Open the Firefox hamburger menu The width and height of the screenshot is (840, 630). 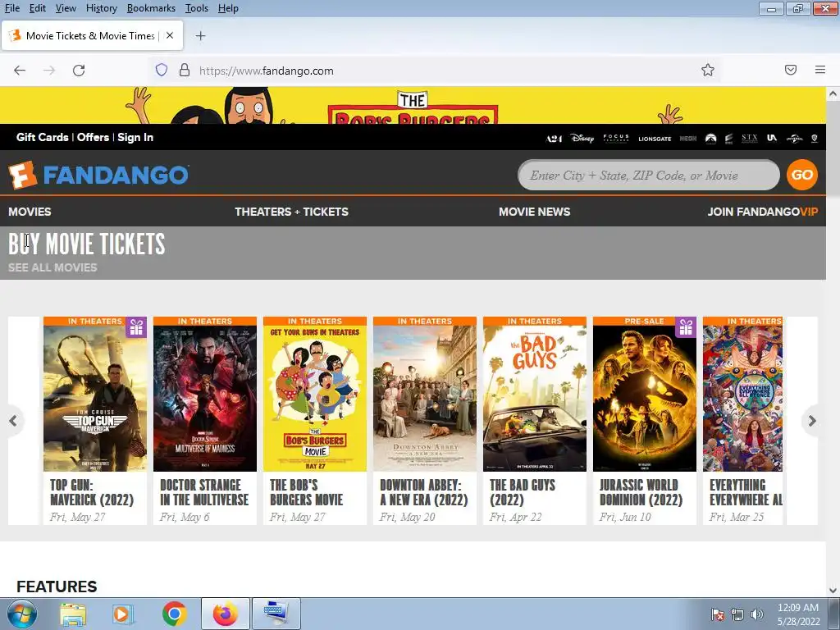point(819,70)
